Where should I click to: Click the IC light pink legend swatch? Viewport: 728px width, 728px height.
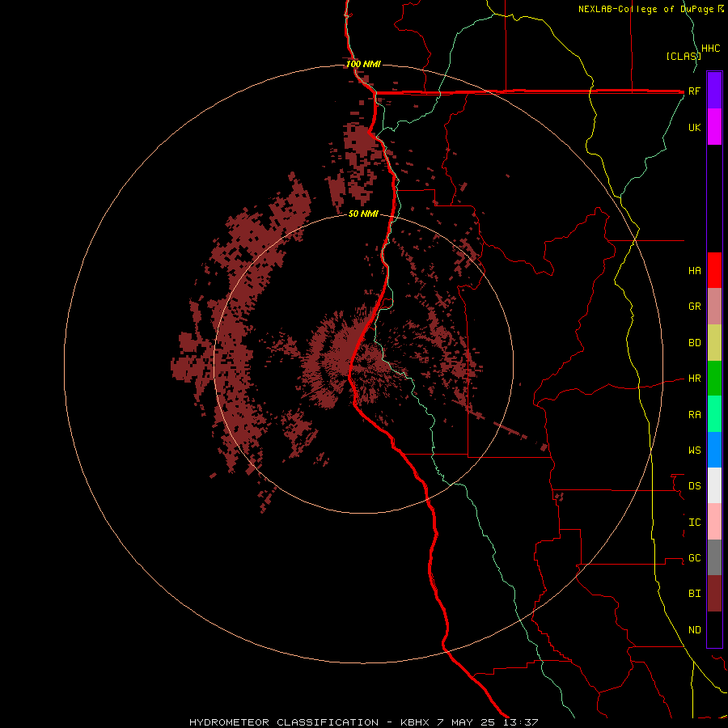click(714, 522)
